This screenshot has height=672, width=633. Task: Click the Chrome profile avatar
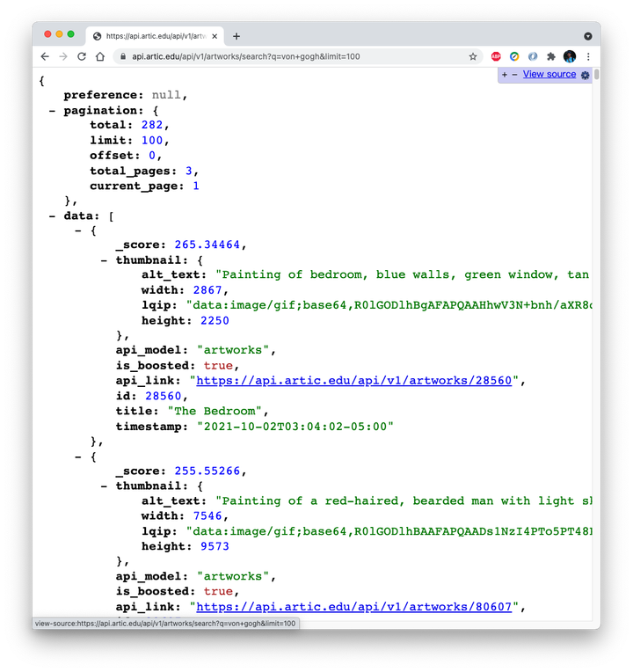point(570,56)
